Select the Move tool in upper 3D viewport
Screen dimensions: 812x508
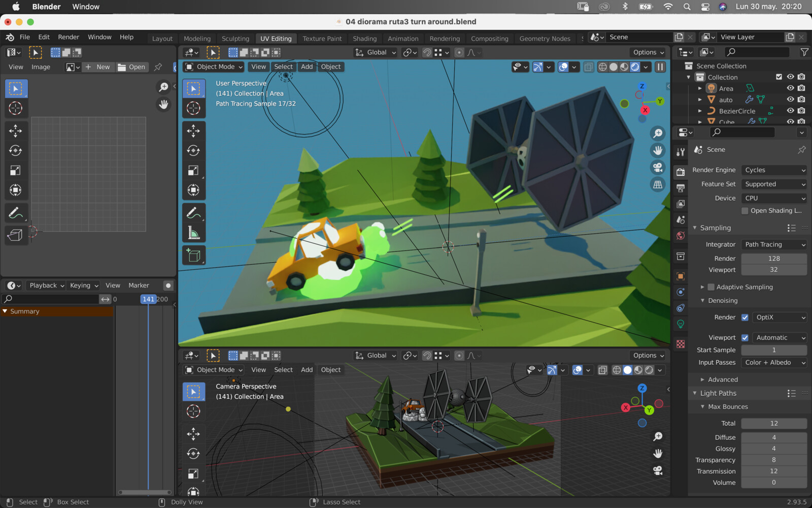pyautogui.click(x=193, y=131)
